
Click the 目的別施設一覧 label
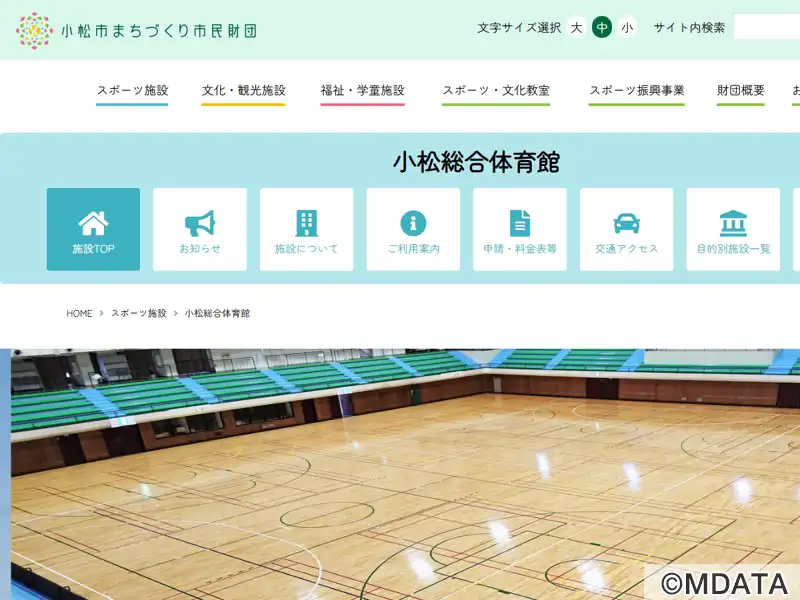tap(733, 248)
